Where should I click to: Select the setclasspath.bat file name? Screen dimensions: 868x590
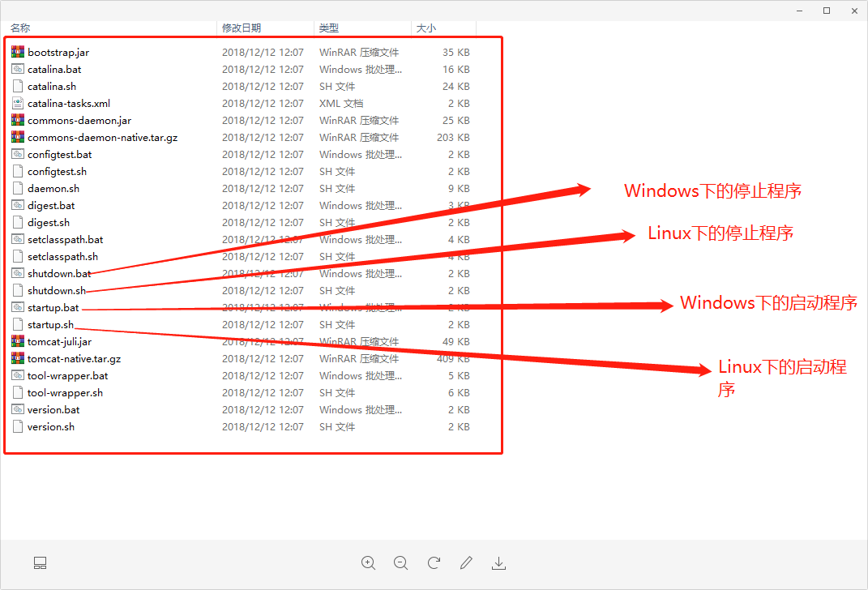coord(66,239)
